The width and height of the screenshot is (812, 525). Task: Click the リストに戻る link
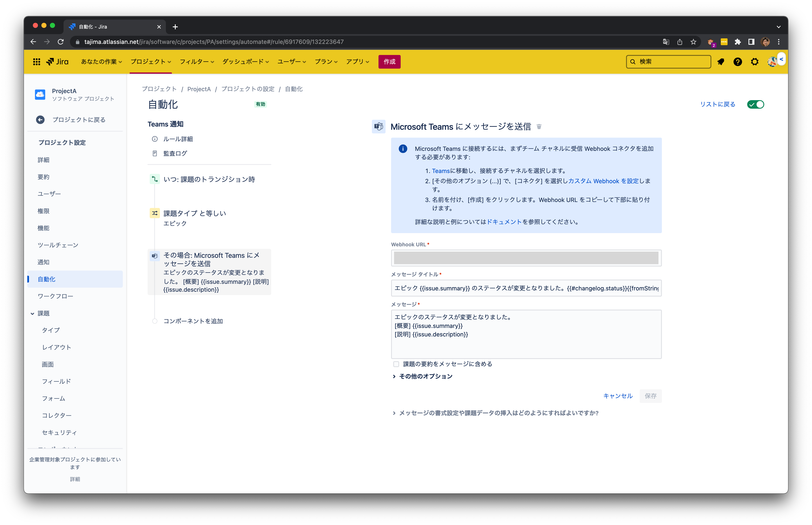718,105
